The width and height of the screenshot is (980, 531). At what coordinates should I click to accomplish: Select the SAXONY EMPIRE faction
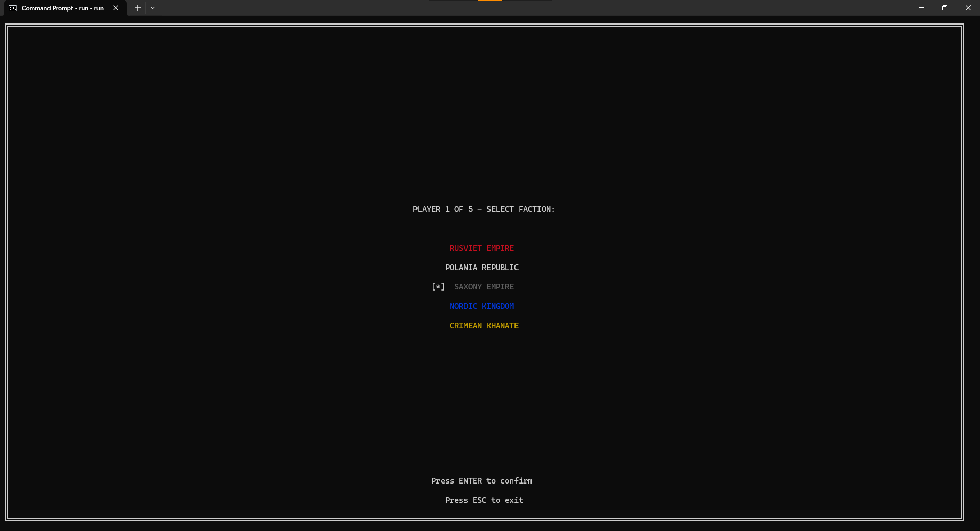coord(484,287)
